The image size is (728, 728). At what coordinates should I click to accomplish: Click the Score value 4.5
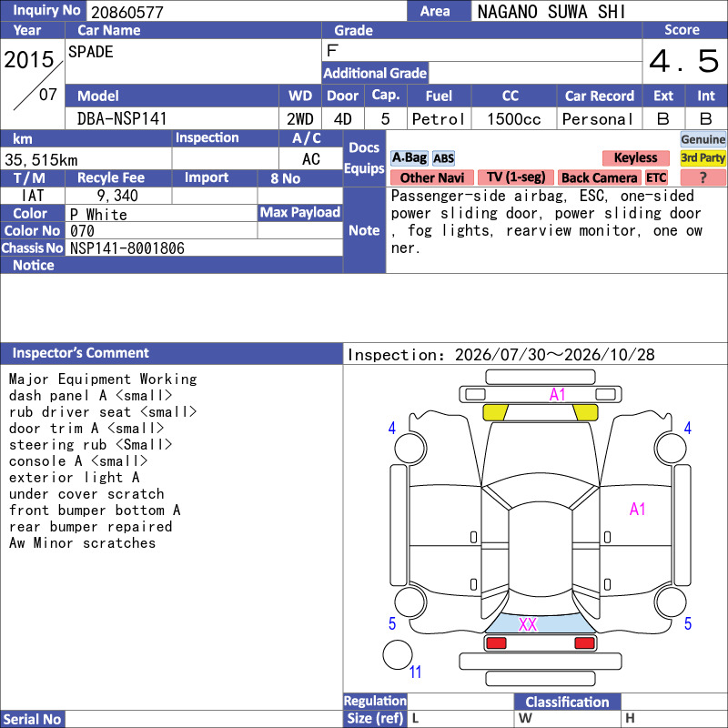684,61
